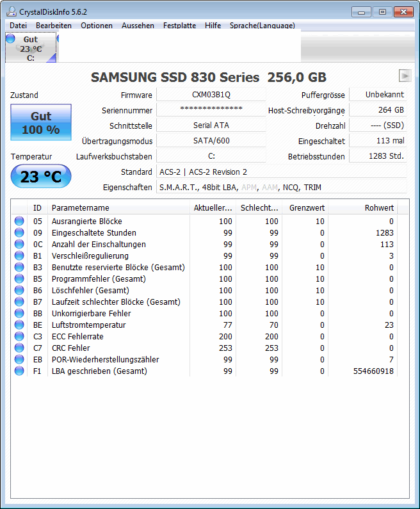Click the status orb for Benutzte reservierte Blöcke
This screenshot has height=509, width=420.
19,267
